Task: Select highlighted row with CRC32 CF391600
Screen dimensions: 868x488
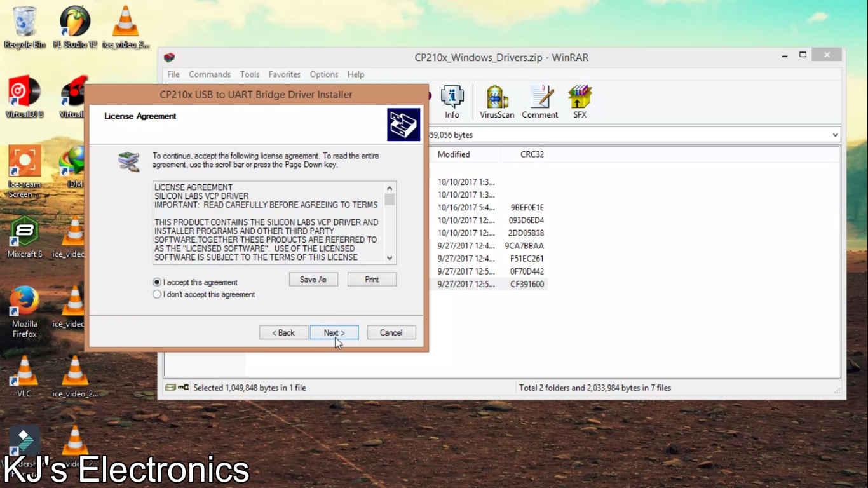Action: tap(489, 284)
